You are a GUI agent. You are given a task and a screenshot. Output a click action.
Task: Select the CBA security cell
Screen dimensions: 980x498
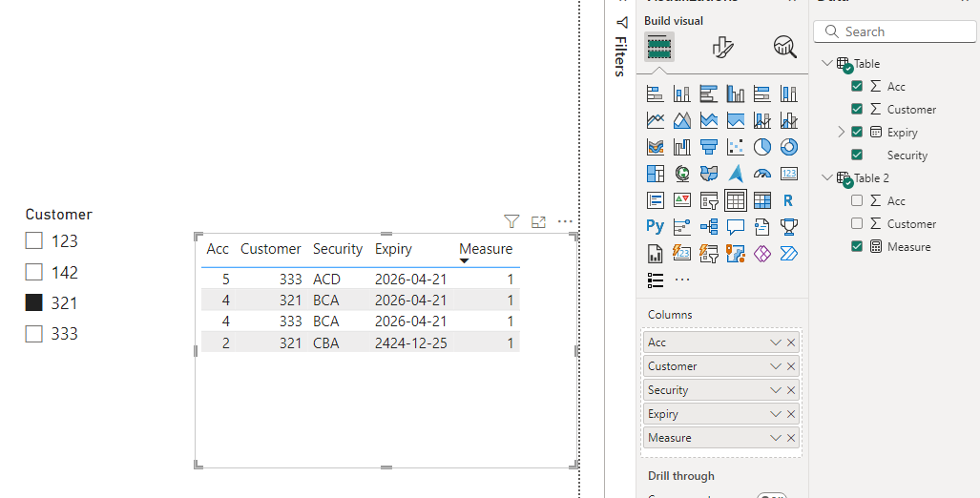(x=325, y=342)
